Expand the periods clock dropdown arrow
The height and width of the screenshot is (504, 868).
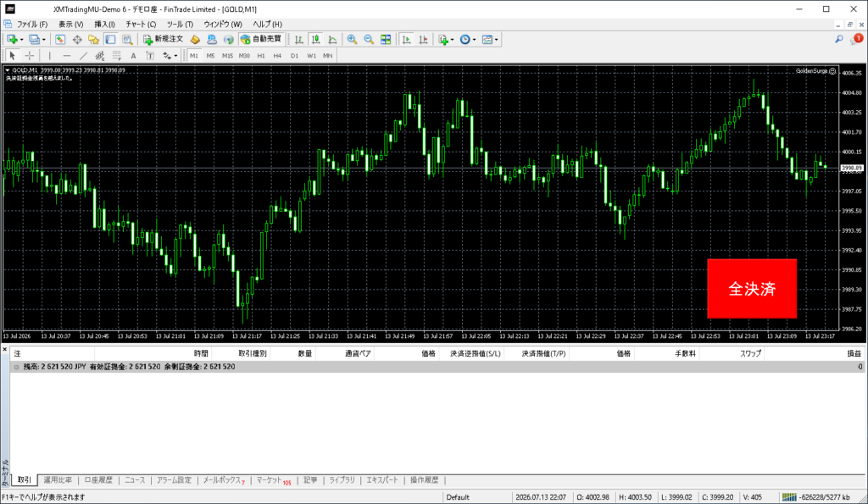475,40
